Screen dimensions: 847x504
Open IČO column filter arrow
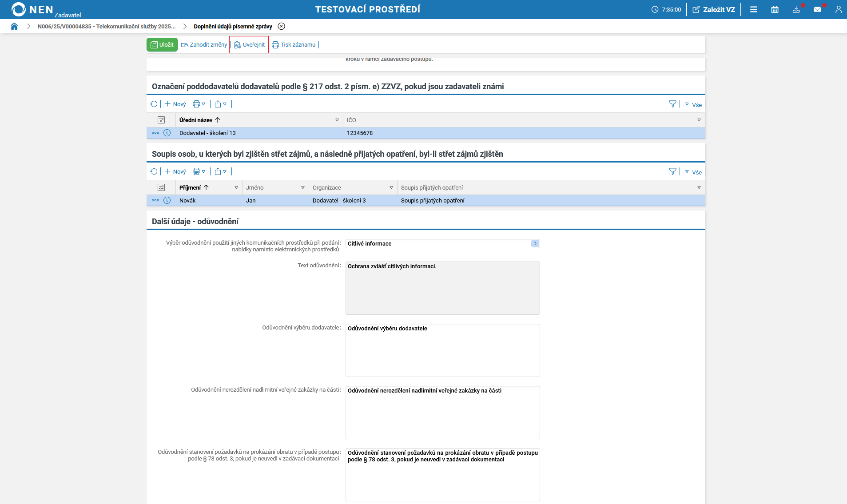pyautogui.click(x=699, y=120)
